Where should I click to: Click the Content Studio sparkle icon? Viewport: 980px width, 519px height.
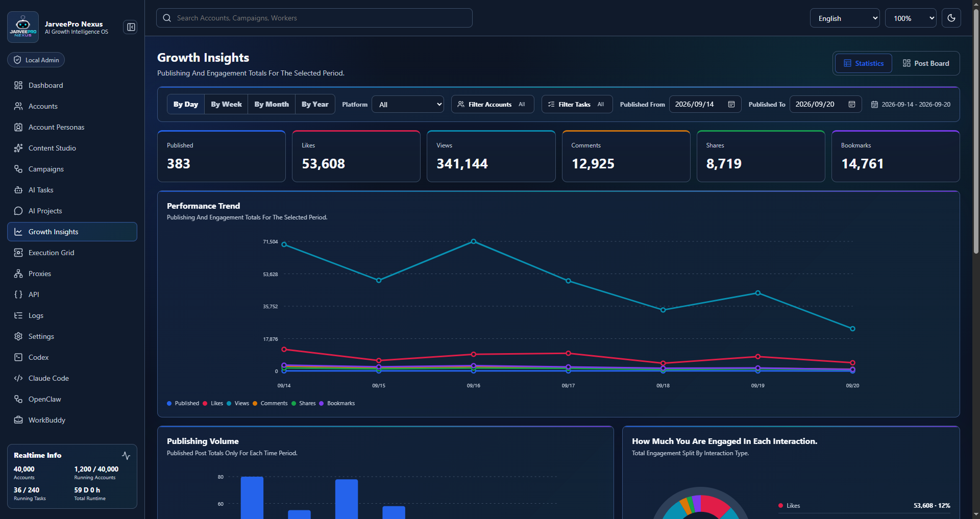tap(18, 148)
